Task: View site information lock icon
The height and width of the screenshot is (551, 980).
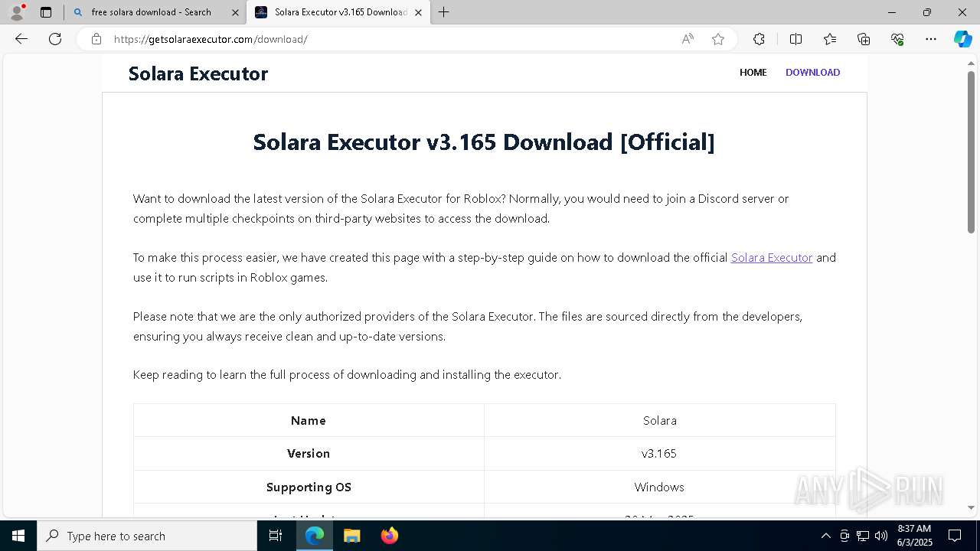Action: (x=96, y=39)
